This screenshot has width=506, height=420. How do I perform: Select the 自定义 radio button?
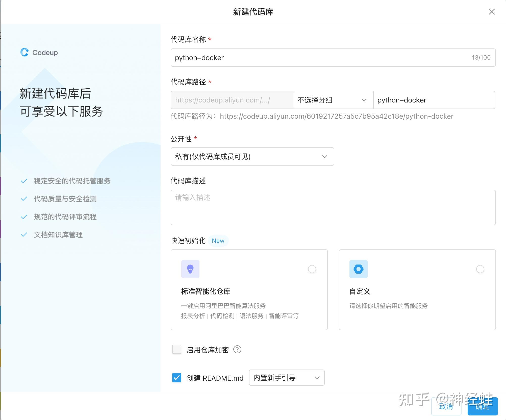[x=480, y=269]
